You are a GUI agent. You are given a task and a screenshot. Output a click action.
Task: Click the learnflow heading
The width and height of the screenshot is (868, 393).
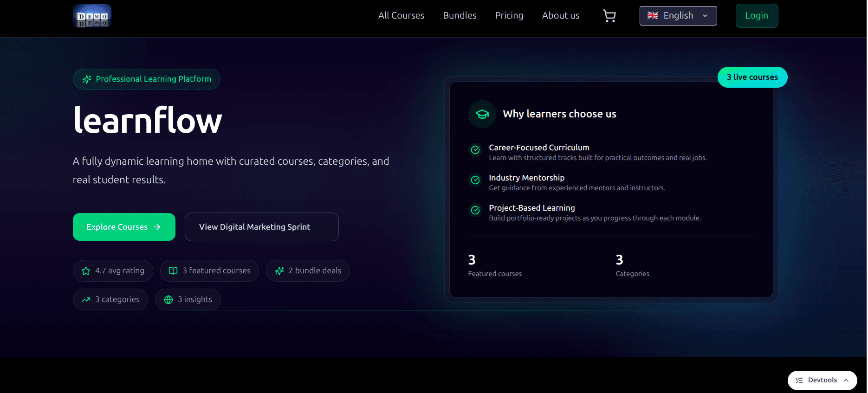pos(148,120)
